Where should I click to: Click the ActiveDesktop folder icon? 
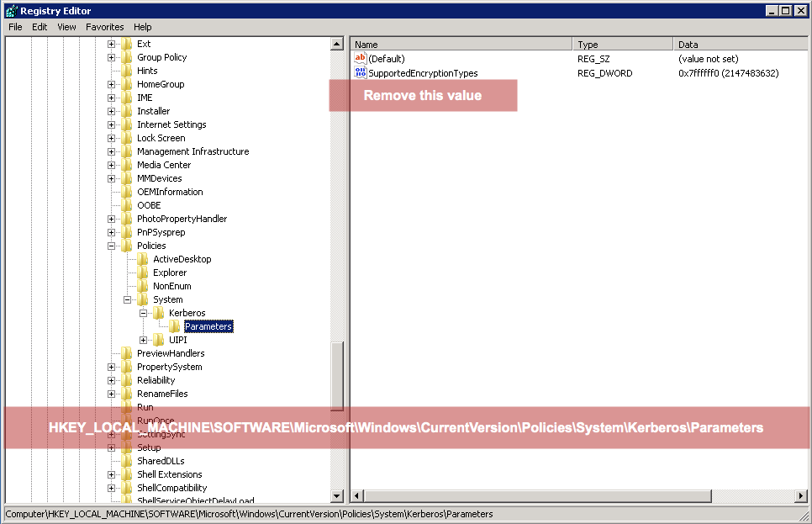point(143,260)
